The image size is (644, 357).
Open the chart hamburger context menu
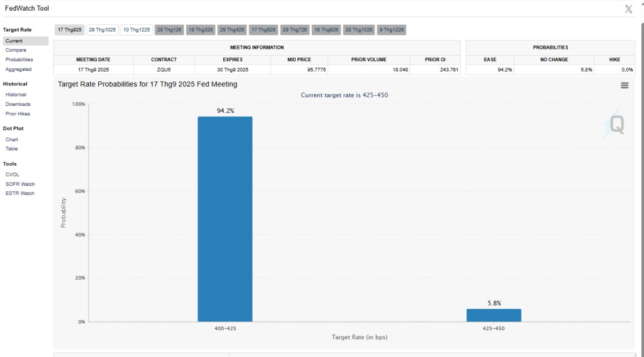click(624, 85)
